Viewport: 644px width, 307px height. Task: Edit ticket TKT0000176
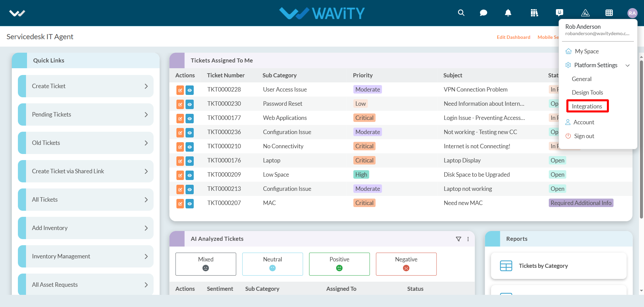(180, 161)
